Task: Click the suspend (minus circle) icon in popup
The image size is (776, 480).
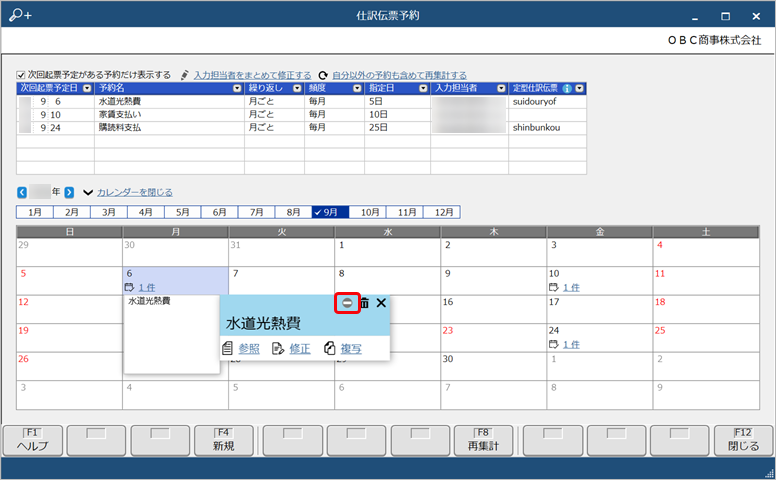Action: (347, 303)
